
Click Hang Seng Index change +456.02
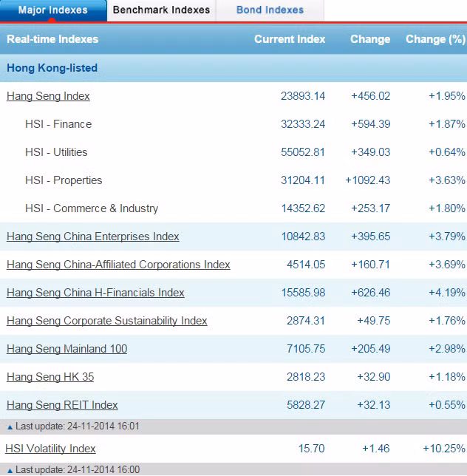(x=370, y=96)
